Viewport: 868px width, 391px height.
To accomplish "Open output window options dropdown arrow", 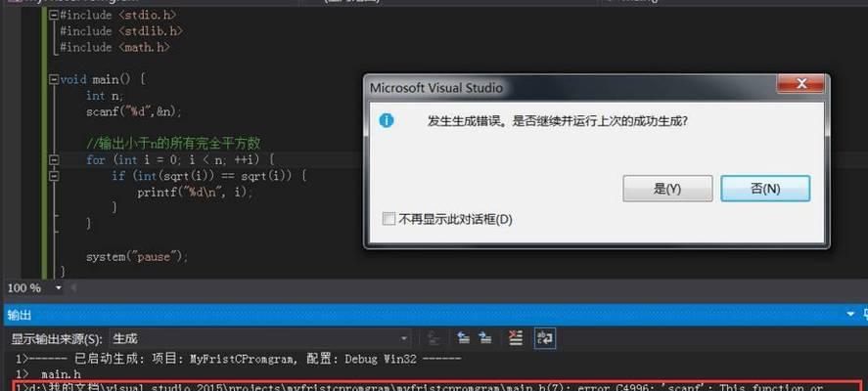I will point(850,314).
